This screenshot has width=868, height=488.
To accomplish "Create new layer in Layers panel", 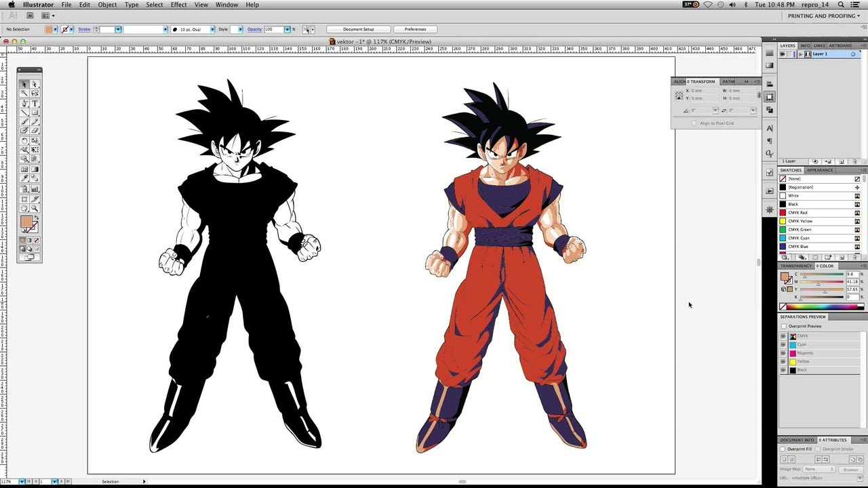I will [x=841, y=161].
